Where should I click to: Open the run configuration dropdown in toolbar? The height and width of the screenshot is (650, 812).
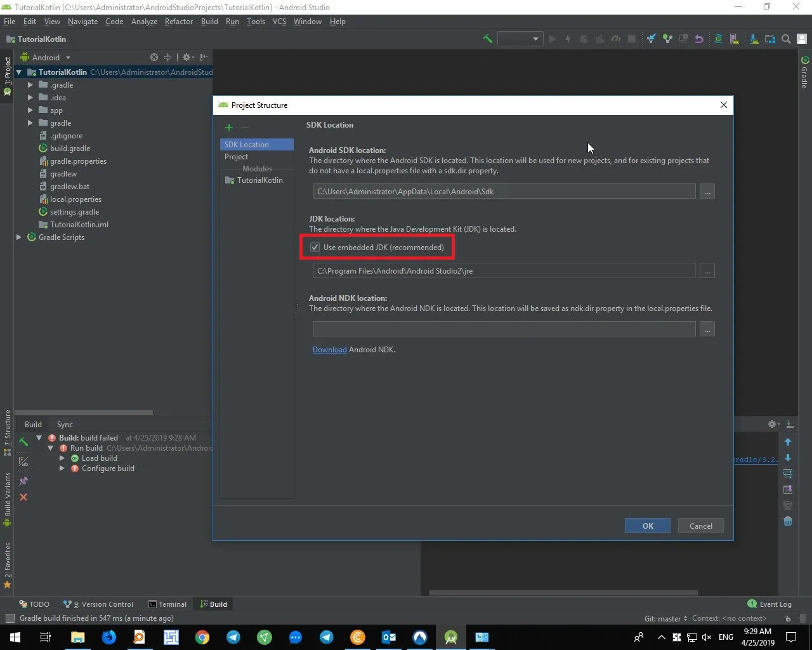520,39
